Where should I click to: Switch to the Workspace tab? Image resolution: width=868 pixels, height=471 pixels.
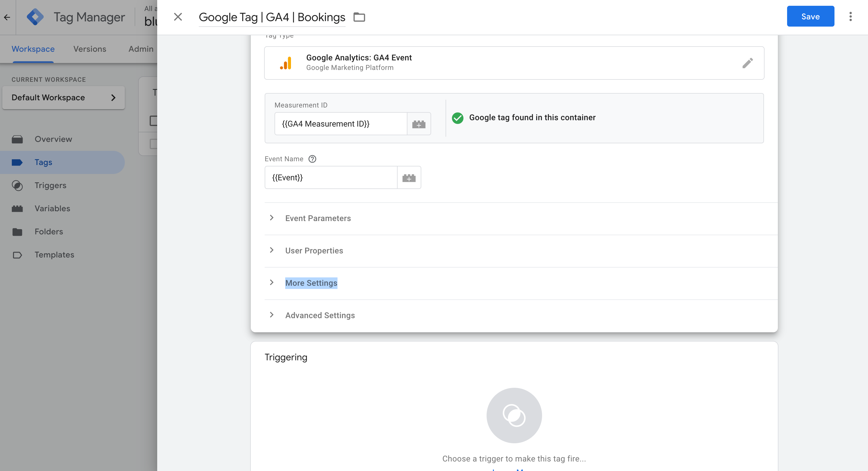[33, 49]
